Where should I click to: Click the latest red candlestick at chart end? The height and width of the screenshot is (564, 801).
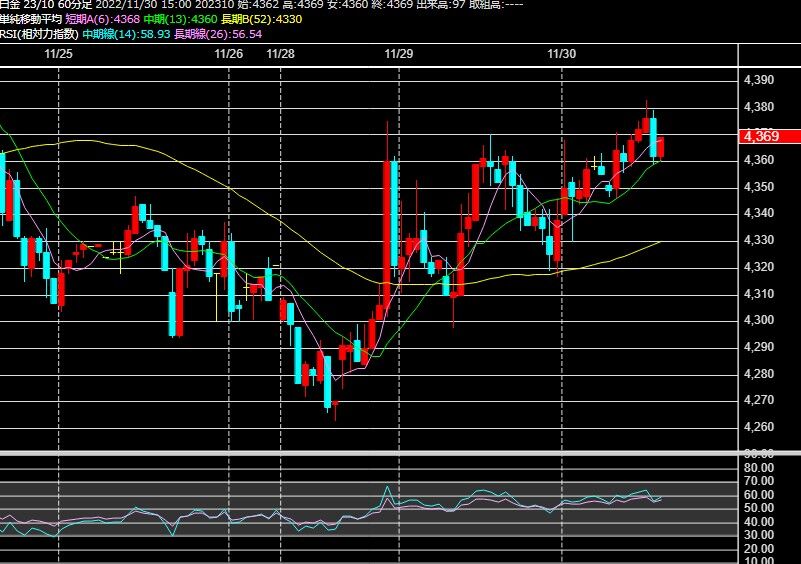pyautogui.click(x=661, y=148)
